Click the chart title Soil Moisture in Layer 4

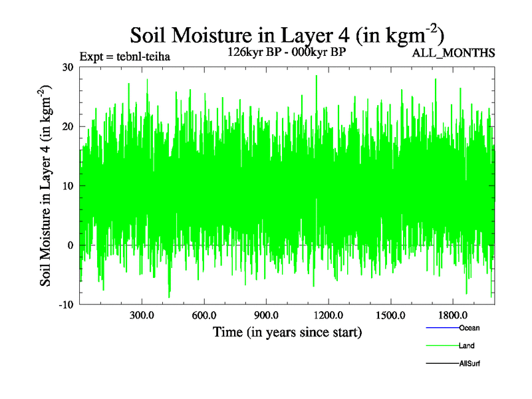[286, 33]
